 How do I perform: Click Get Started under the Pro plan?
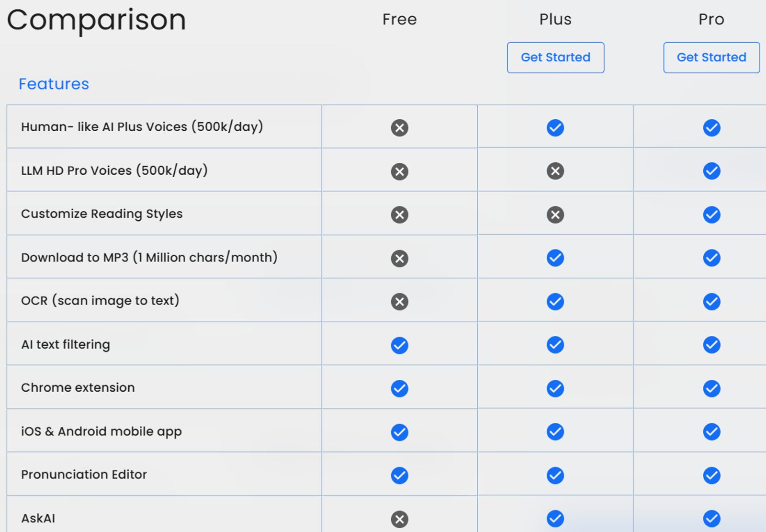(x=711, y=57)
